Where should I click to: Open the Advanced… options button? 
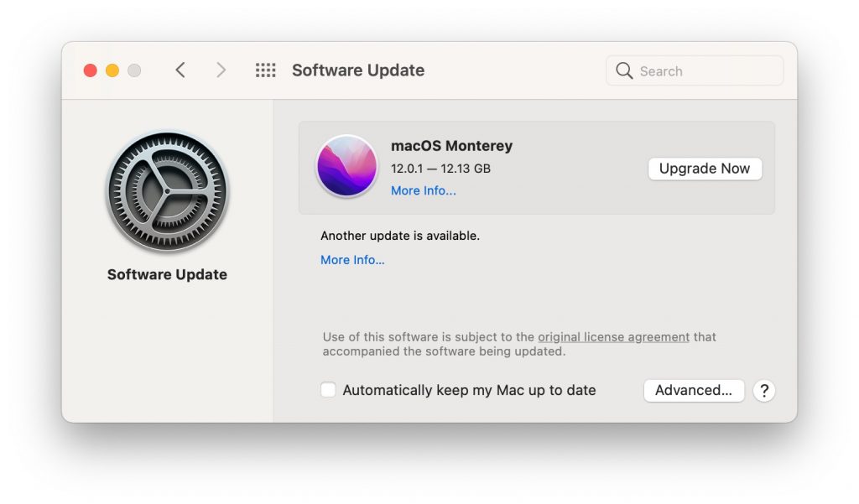(x=694, y=391)
